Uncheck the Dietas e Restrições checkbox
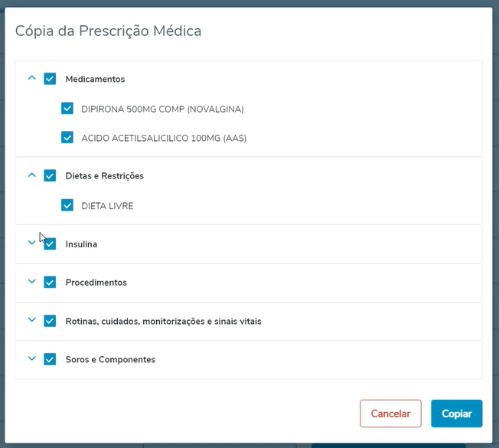Image resolution: width=499 pixels, height=448 pixels. 50,175
